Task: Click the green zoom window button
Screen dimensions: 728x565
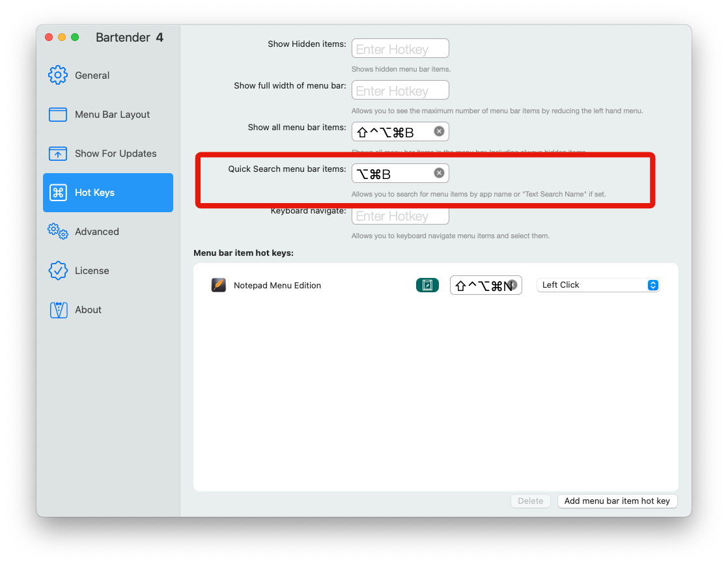Action: [75, 37]
